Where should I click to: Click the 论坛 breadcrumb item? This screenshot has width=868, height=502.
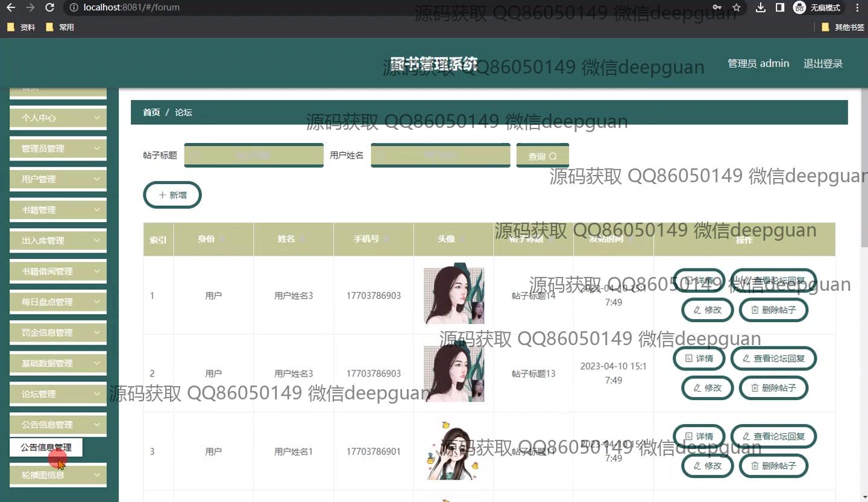183,112
